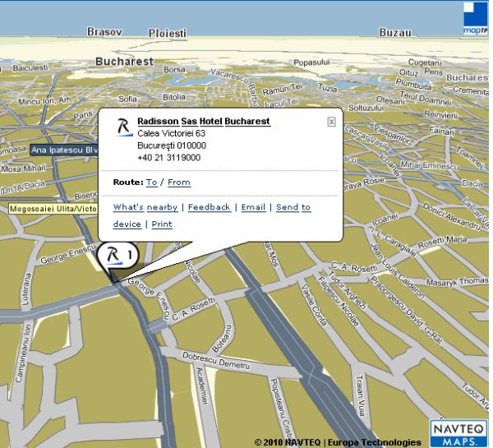
Task: Click the Academiei street label
Action: click(202, 386)
